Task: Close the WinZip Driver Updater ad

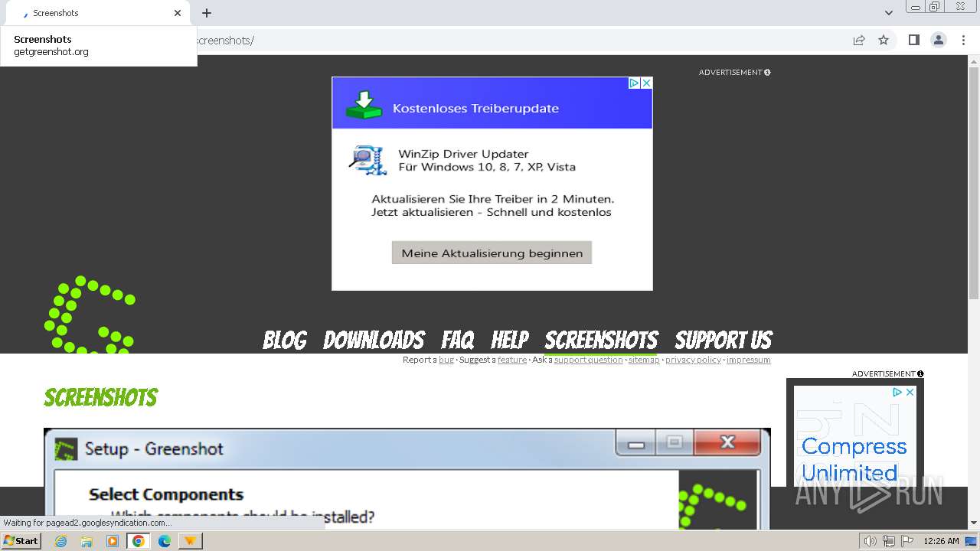Action: (x=646, y=83)
